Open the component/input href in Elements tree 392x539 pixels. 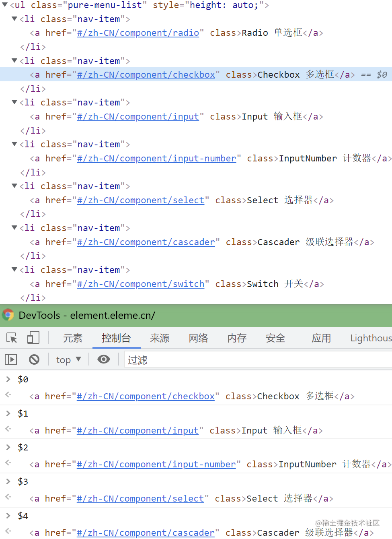pos(138,117)
